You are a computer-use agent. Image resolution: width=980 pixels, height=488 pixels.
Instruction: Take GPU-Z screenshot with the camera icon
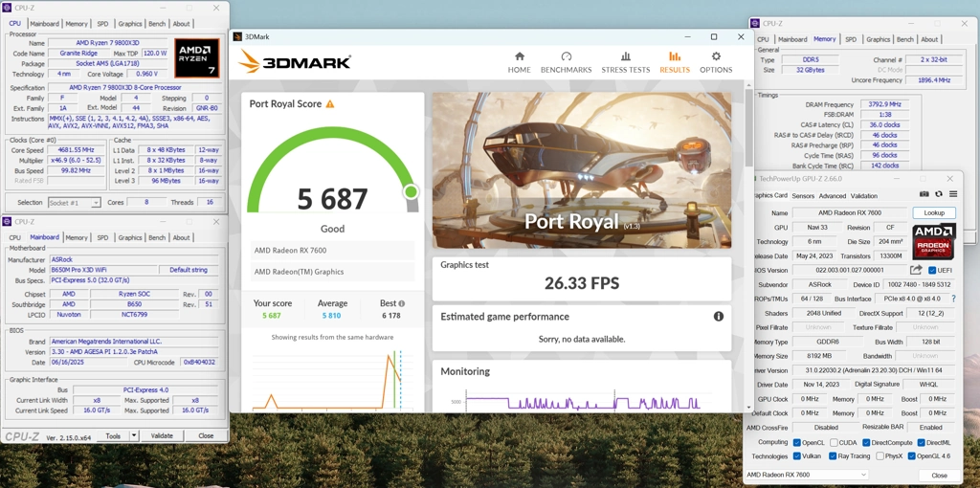coord(924,194)
